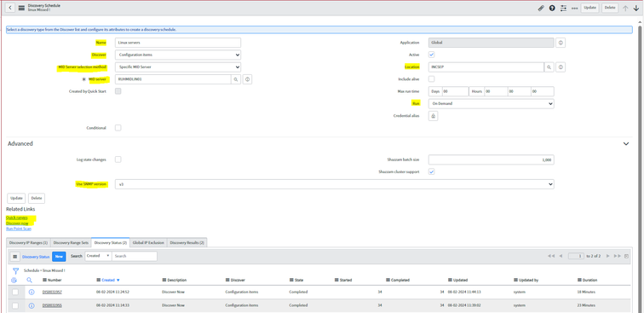The image size is (644, 313).
Task: Go to previous record with the up arrow
Action: (625, 8)
